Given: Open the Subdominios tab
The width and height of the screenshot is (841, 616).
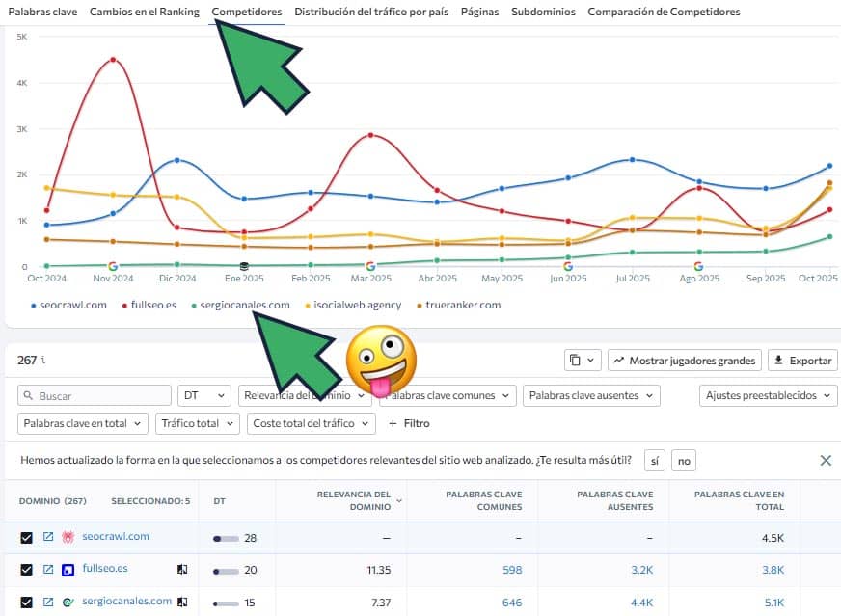Looking at the screenshot, I should tap(543, 12).
